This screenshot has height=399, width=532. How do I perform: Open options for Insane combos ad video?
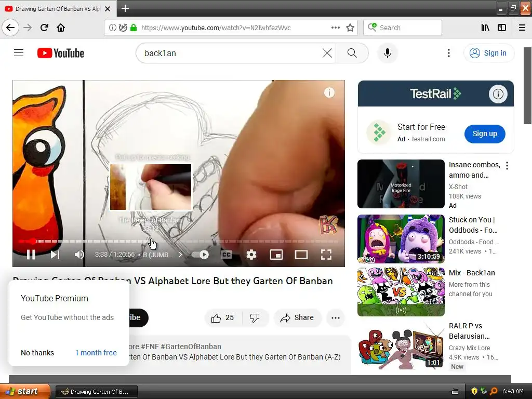[x=507, y=166]
